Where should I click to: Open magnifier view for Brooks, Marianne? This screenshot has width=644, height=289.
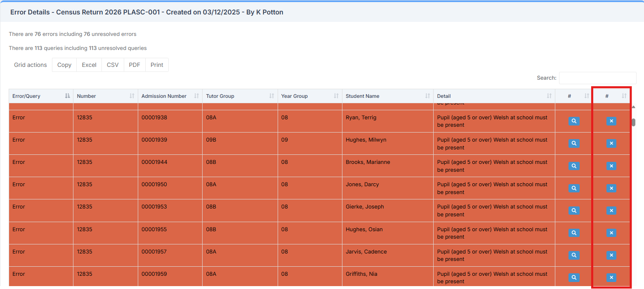(x=574, y=166)
